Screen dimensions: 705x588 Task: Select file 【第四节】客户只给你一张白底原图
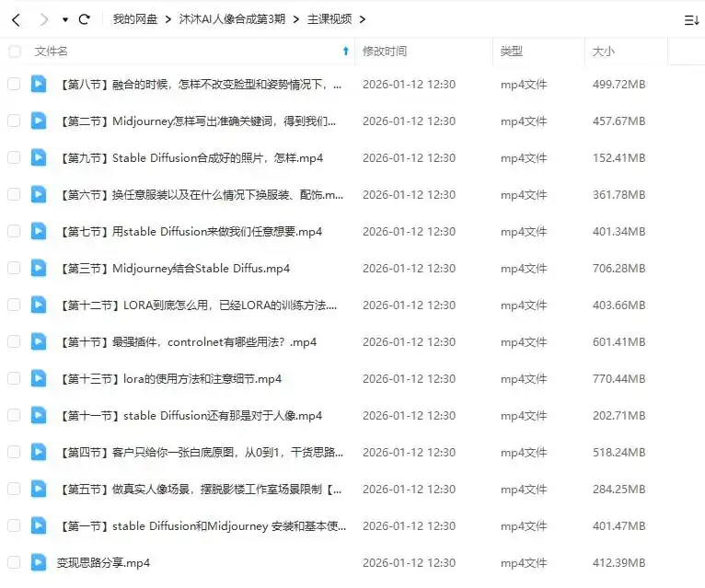pos(201,452)
